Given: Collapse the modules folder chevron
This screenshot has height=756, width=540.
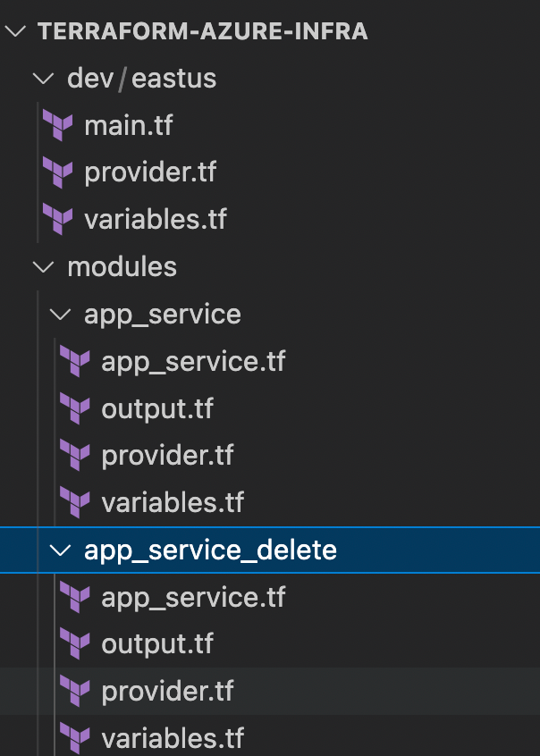Looking at the screenshot, I should click(x=44, y=266).
